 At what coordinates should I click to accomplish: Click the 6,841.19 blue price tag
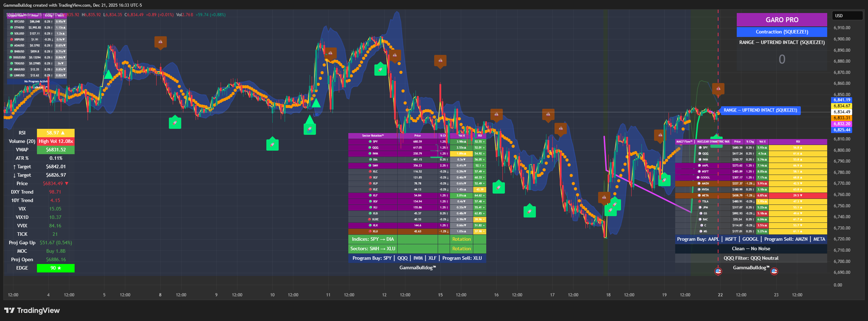(x=842, y=100)
